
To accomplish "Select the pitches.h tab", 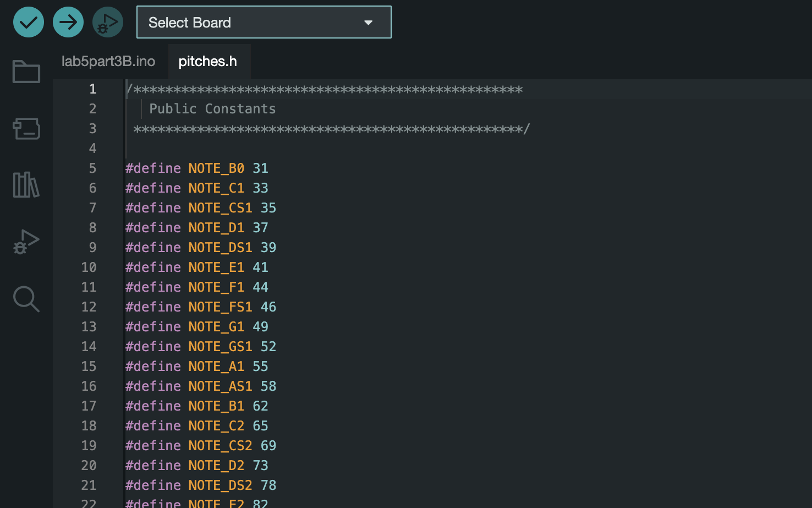I will point(207,61).
